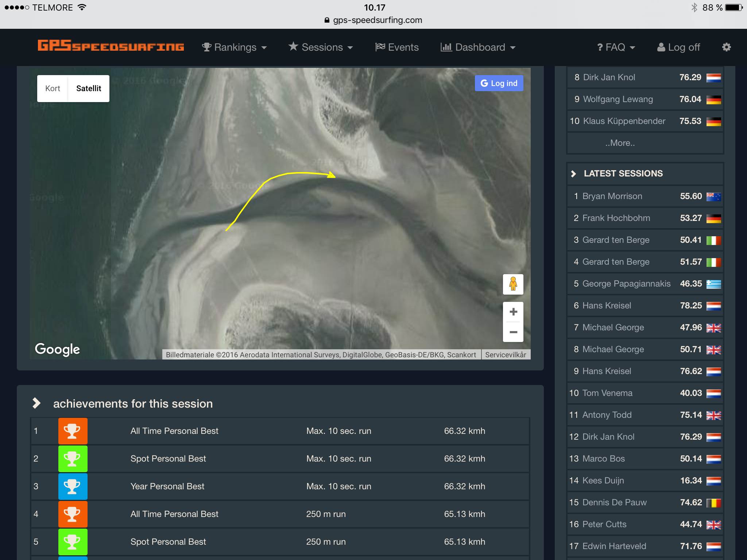Select the Satellit map view
Screen dimensions: 747x560
click(89, 88)
